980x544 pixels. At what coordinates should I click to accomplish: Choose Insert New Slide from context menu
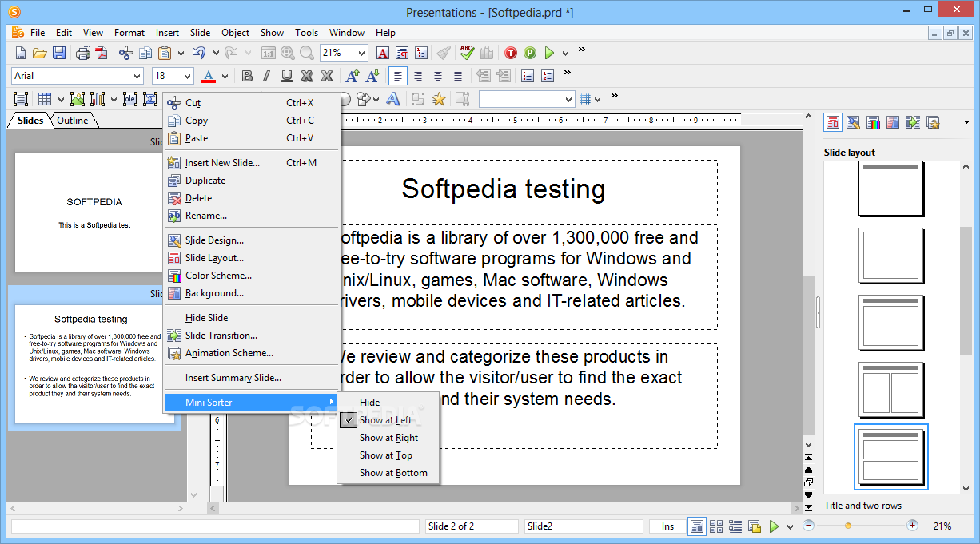pos(252,163)
